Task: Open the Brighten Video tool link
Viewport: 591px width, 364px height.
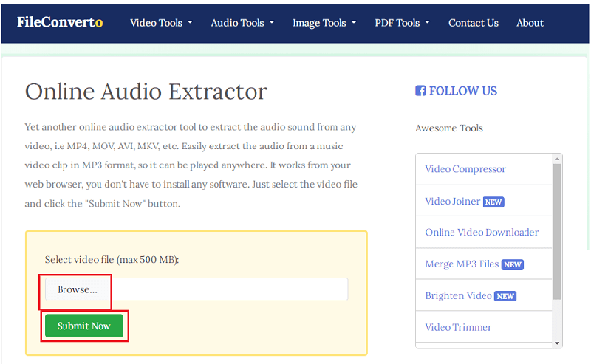Action: [x=458, y=295]
